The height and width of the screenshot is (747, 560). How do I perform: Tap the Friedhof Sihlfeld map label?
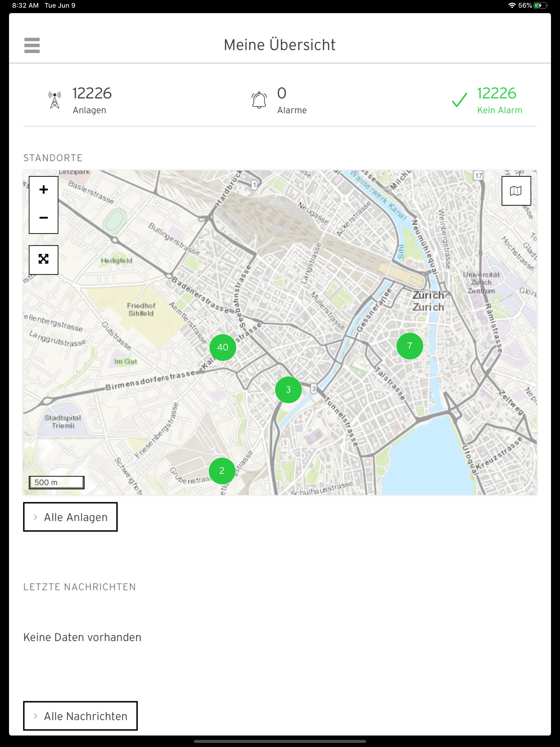(141, 309)
